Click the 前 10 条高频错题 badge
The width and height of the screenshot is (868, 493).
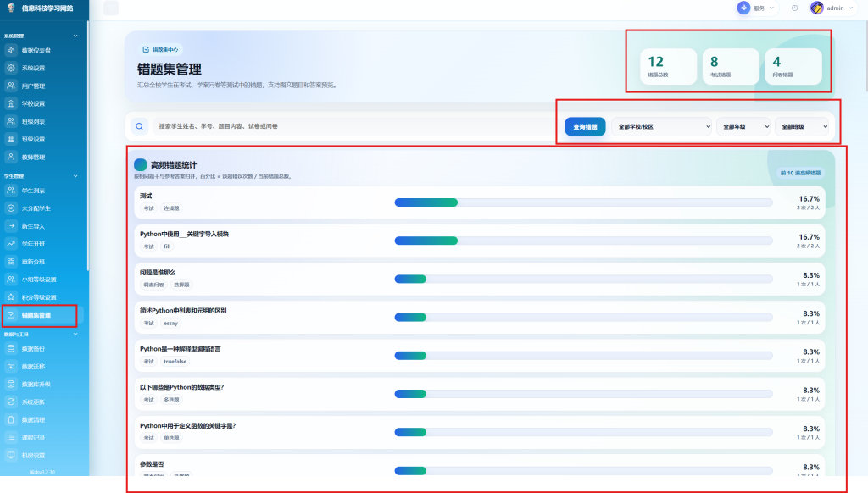[x=800, y=173]
